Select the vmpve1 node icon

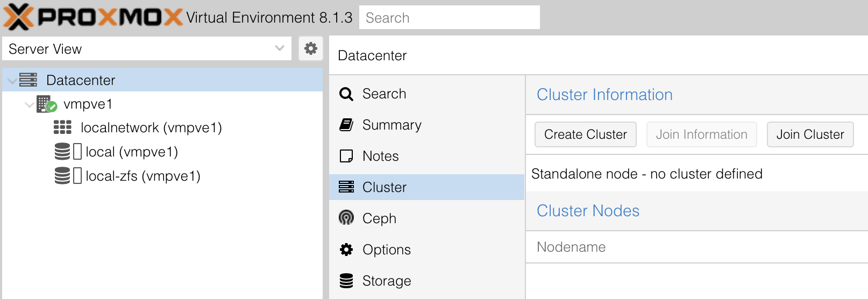[x=46, y=104]
